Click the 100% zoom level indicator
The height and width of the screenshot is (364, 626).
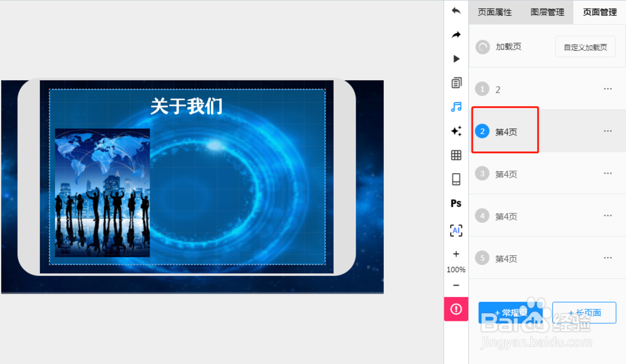(456, 269)
